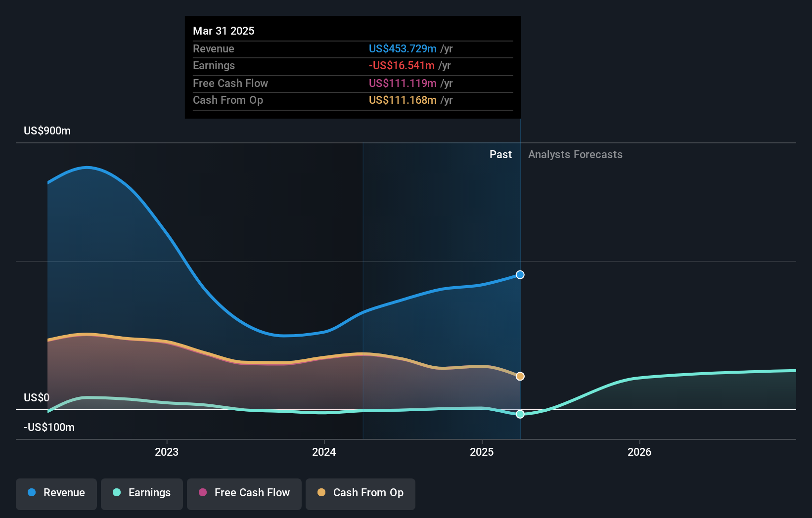Click the US$900m axis label
Image resolution: width=812 pixels, height=518 pixels.
click(x=47, y=131)
